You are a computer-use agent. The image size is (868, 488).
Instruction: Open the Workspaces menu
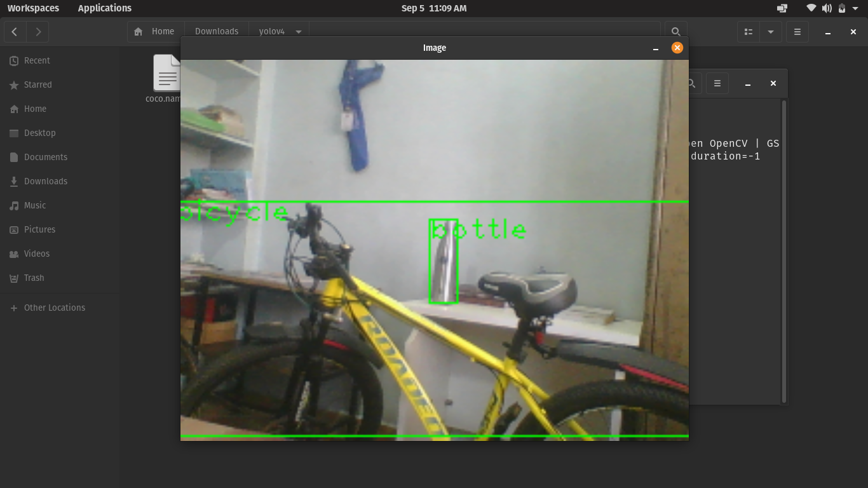(x=33, y=8)
